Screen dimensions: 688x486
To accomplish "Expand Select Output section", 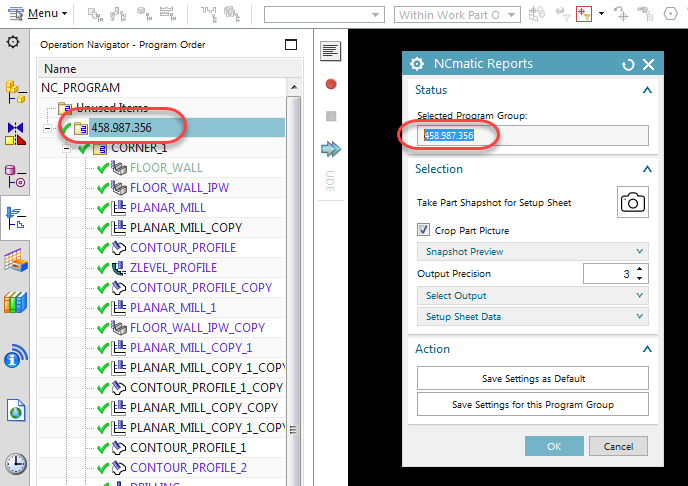I will (532, 296).
